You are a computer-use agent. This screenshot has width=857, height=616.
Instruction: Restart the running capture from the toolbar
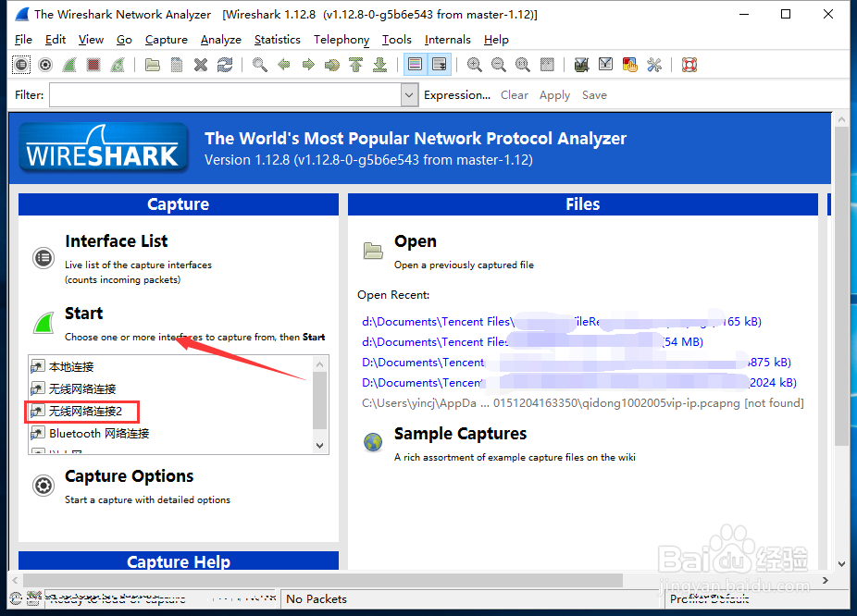(x=117, y=65)
